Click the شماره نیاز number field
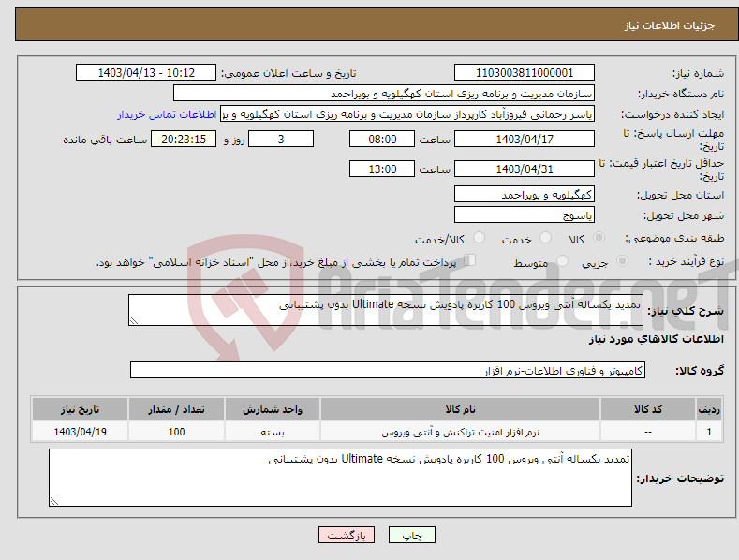739x560 pixels. click(525, 73)
